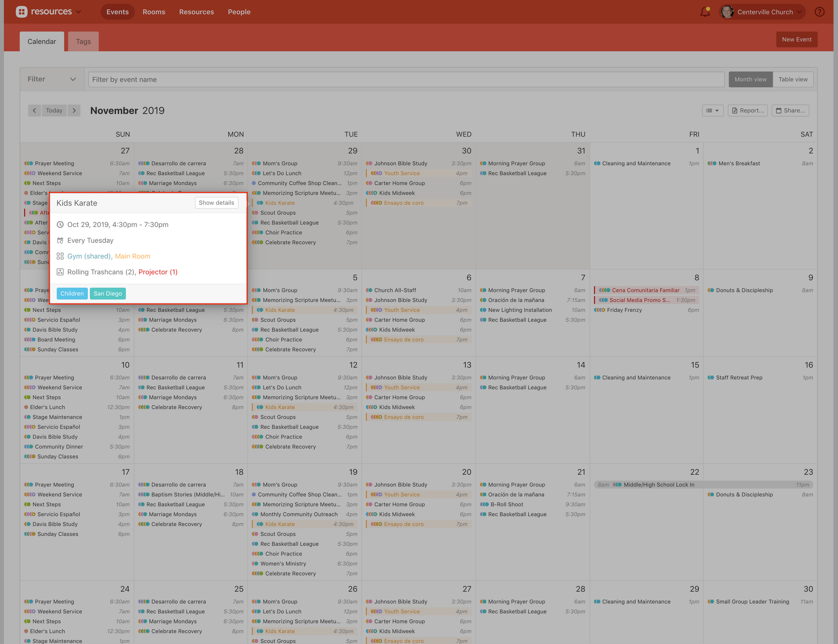
Task: Click the Share calendar icon button
Action: coord(790,111)
